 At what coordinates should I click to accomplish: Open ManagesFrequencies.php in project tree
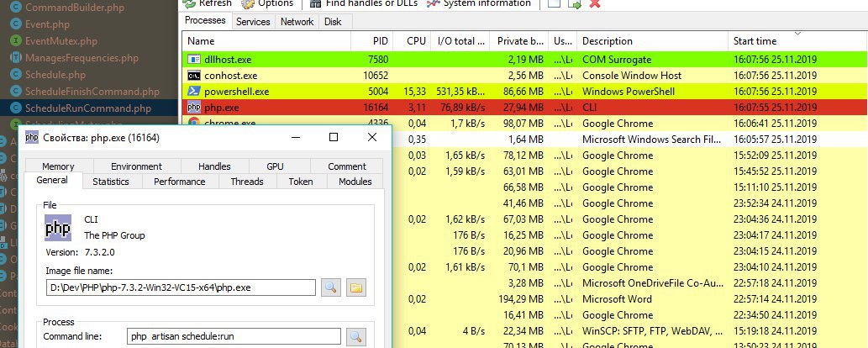82,58
